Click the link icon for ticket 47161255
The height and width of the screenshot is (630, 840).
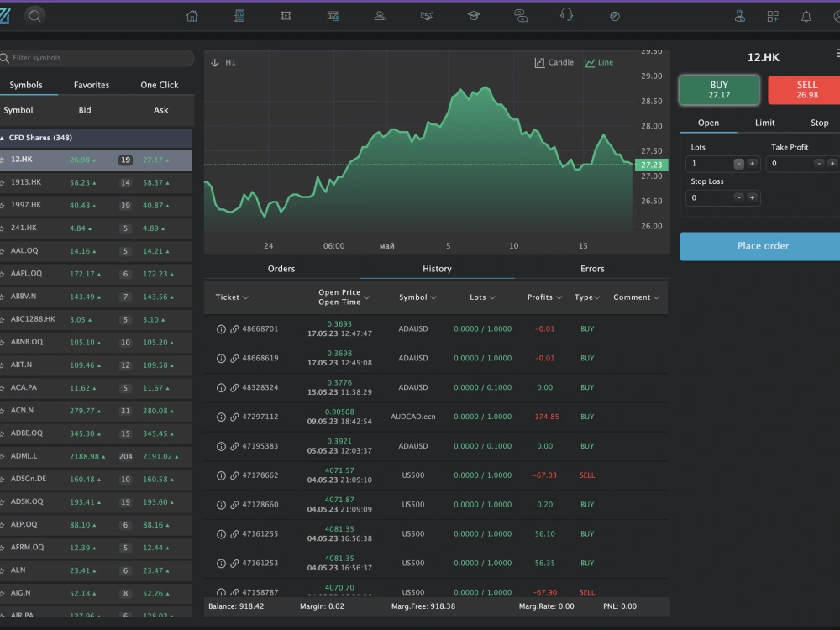(234, 534)
